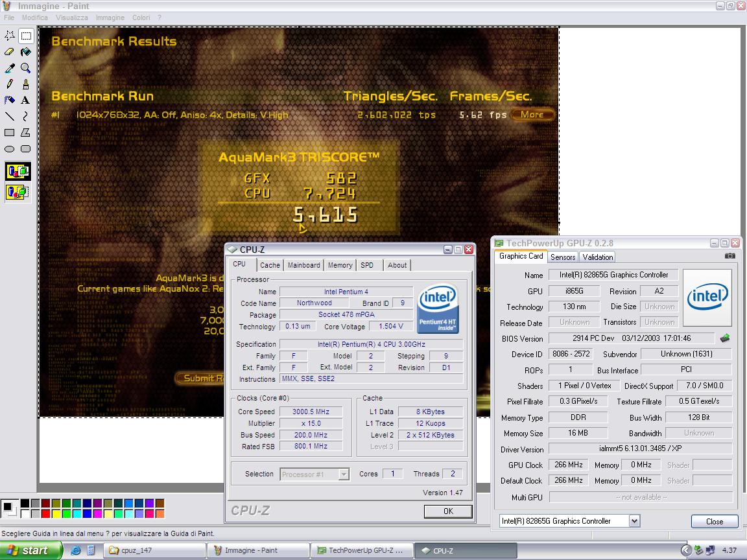Select the Brush tool in Paint

click(26, 84)
